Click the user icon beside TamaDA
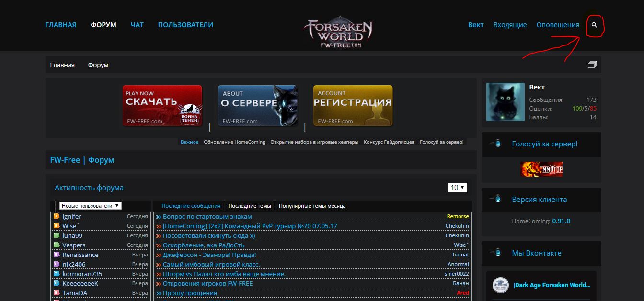Image resolution: width=644 pixels, height=301 pixels. 57,293
